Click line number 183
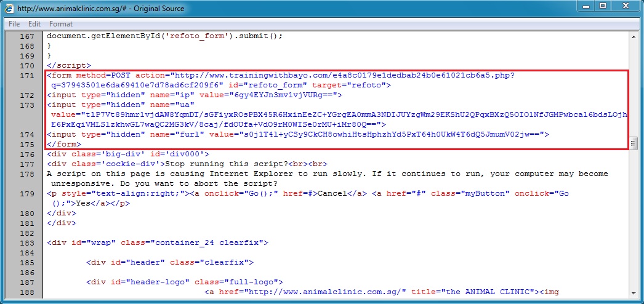The height and width of the screenshot is (304, 644). [27, 242]
